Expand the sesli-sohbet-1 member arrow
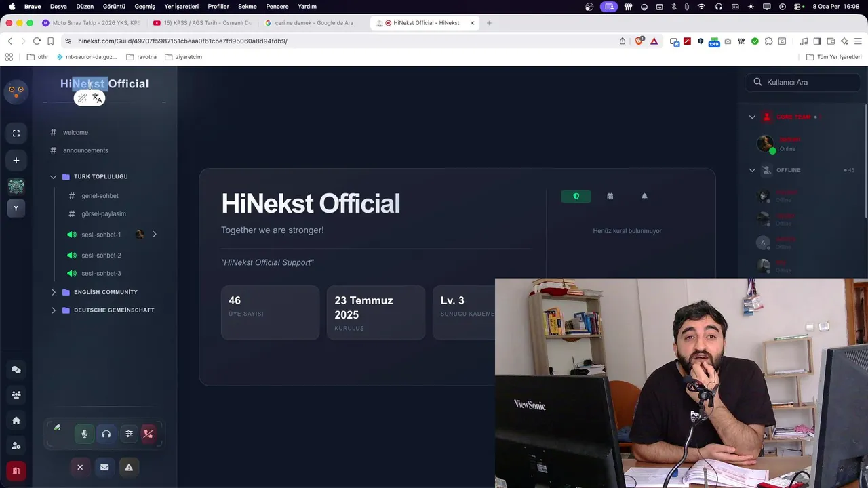Viewport: 868px width, 488px height. click(155, 235)
